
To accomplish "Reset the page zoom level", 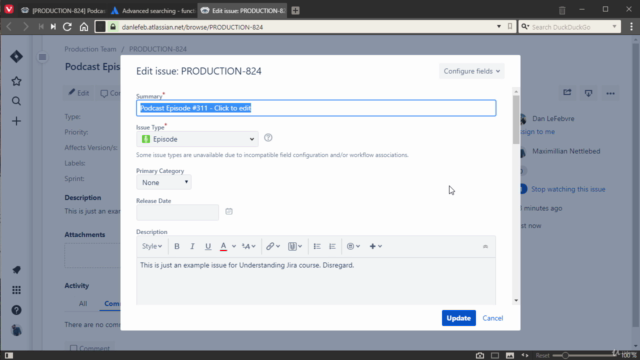I will tap(542, 356).
